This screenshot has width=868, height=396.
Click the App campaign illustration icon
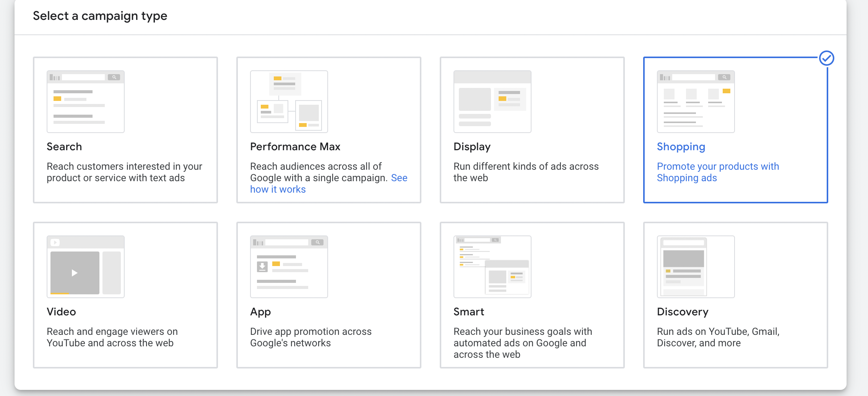289,267
